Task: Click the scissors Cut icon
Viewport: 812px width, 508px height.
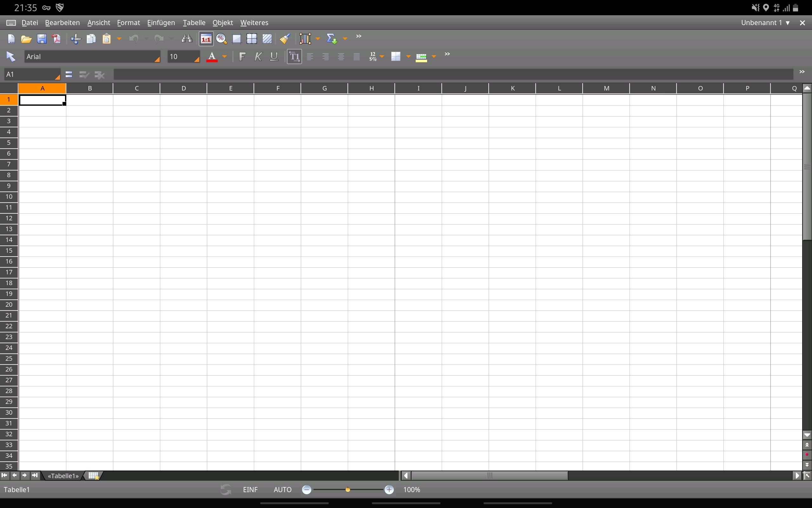Action: click(x=76, y=39)
